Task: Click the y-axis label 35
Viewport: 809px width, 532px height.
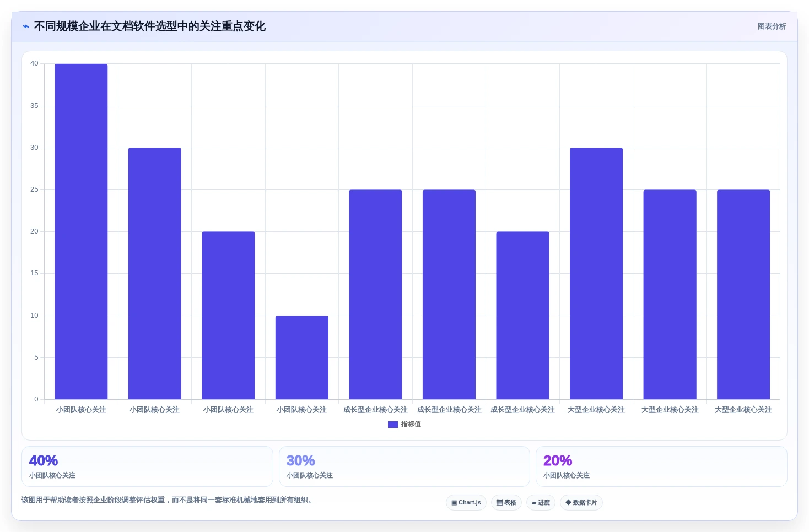Action: (34, 106)
